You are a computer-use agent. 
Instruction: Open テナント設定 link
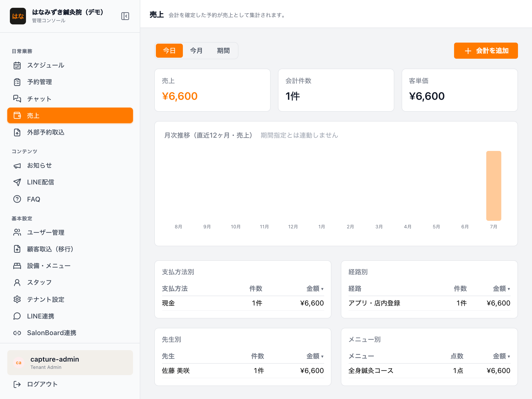click(70, 299)
